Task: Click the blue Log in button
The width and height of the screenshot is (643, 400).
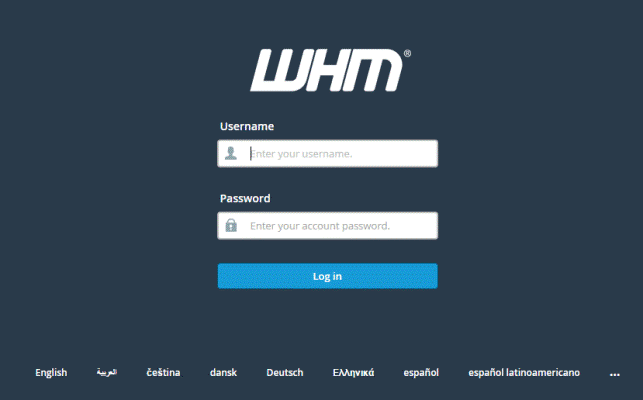Action: tap(328, 276)
